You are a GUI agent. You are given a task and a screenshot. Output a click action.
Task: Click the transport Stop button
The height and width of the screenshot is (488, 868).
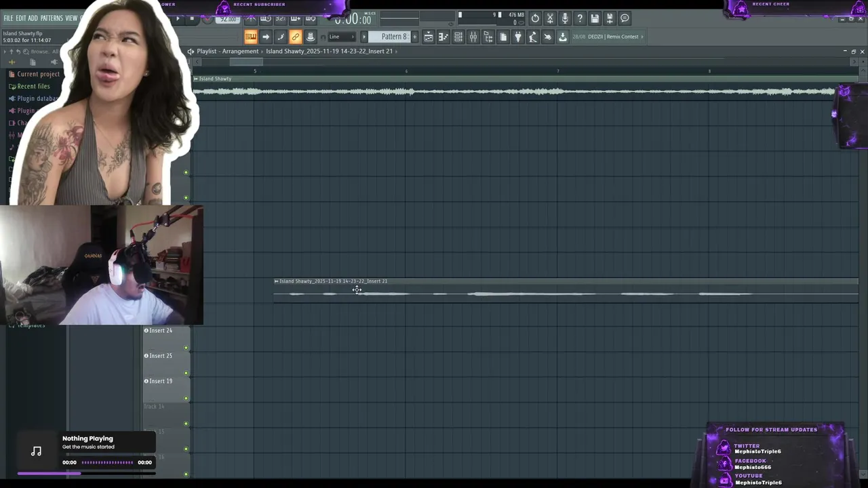point(192,18)
